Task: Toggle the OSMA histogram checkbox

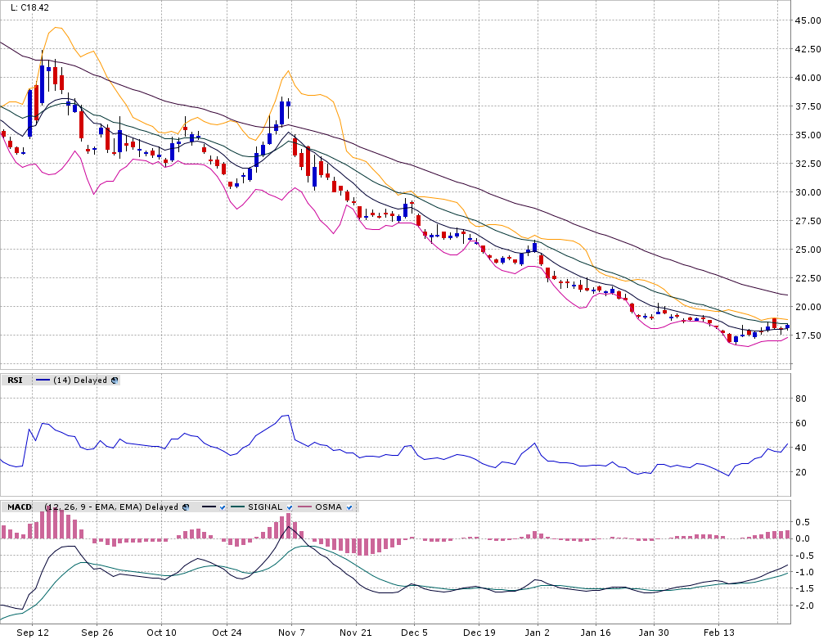Action: (349, 507)
